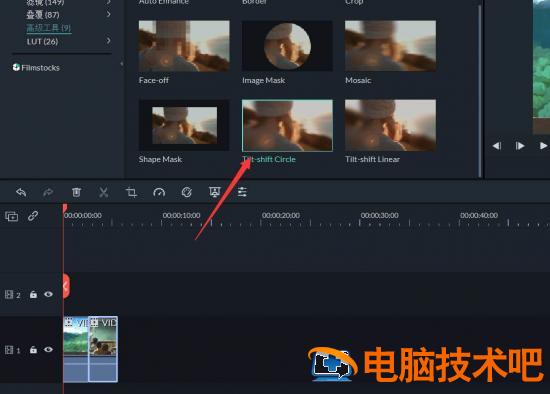This screenshot has height=394, width=550.
Task: Collapse the side panel arrow
Action: point(122,64)
